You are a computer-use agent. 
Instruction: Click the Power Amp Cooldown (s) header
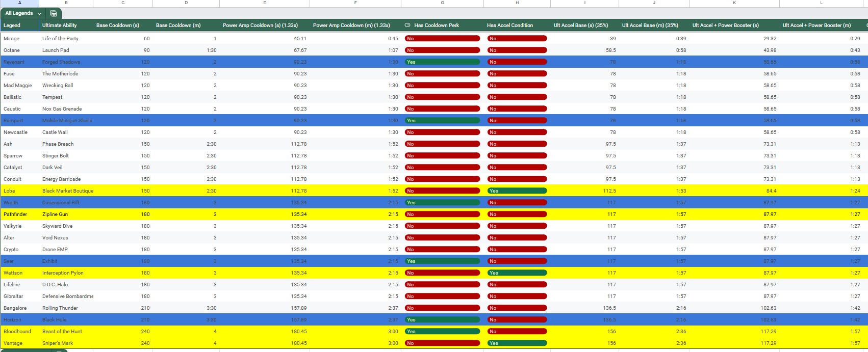click(265, 25)
